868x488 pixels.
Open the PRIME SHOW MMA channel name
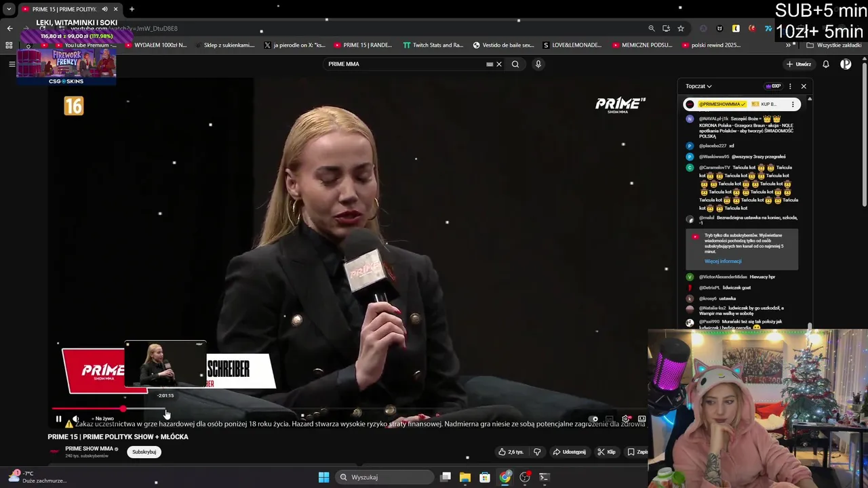pyautogui.click(x=89, y=449)
